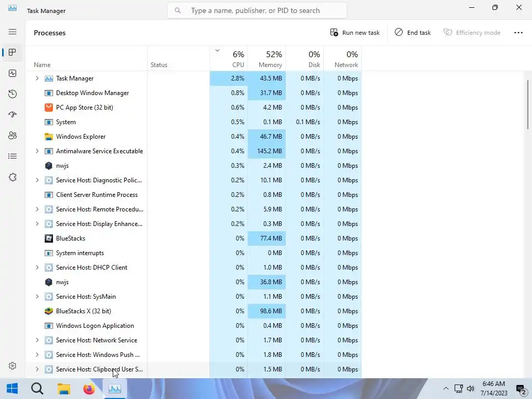Click the 98.6 MB memory cell
Image resolution: width=532 pixels, height=399 pixels.
pos(267,311)
